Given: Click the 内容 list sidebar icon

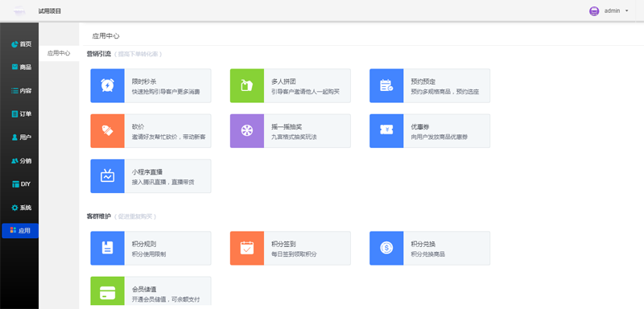Looking at the screenshot, I should pos(14,91).
